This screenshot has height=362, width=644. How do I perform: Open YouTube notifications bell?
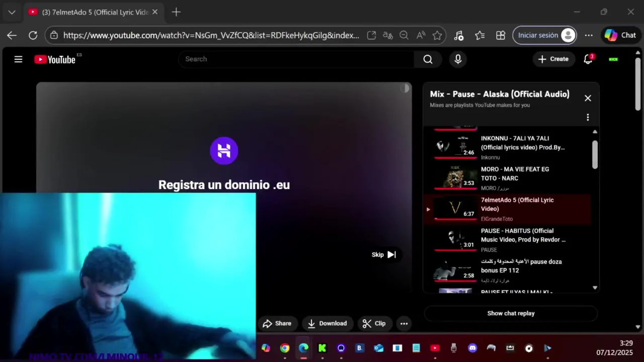pos(588,59)
